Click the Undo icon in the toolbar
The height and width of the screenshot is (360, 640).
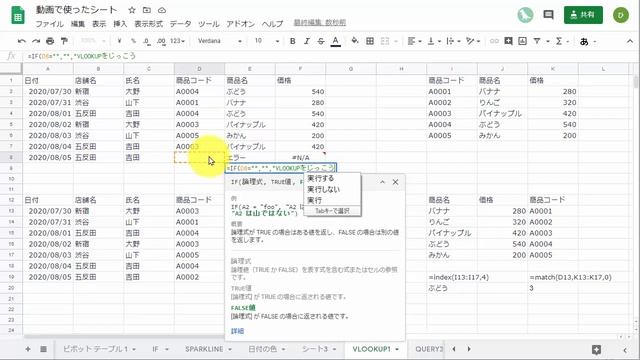[x=22, y=41]
